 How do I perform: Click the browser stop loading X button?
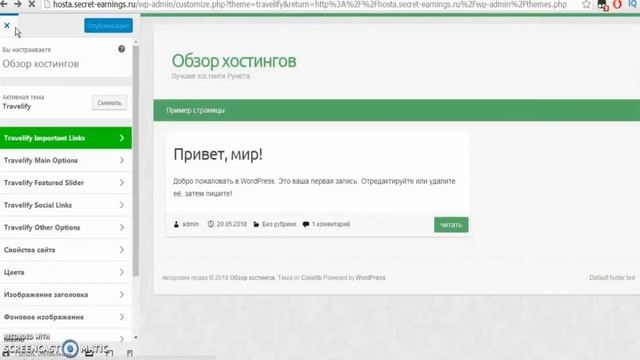[x=31, y=4]
